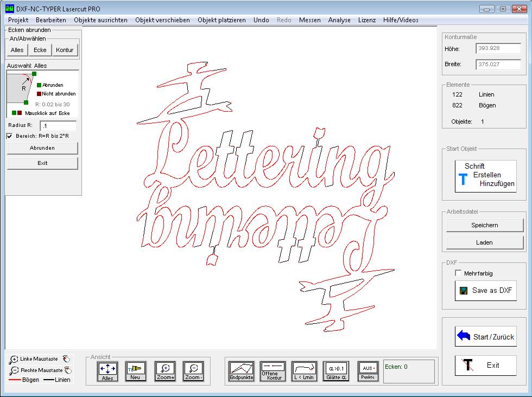Toggle the Bereich R=R bis 2*R checkbox

click(x=9, y=136)
